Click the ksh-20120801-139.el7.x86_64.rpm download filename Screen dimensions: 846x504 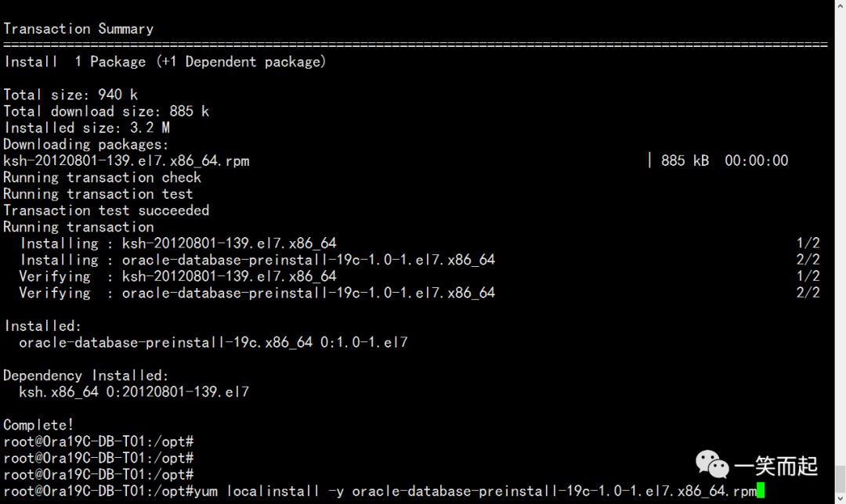click(x=126, y=160)
